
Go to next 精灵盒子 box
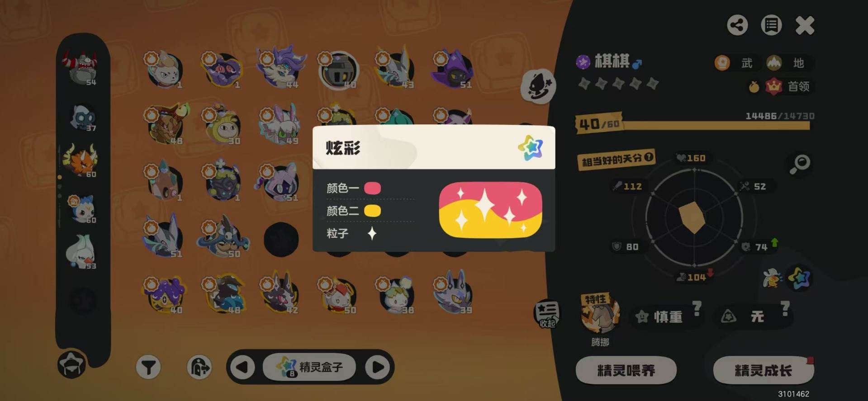[x=378, y=367]
